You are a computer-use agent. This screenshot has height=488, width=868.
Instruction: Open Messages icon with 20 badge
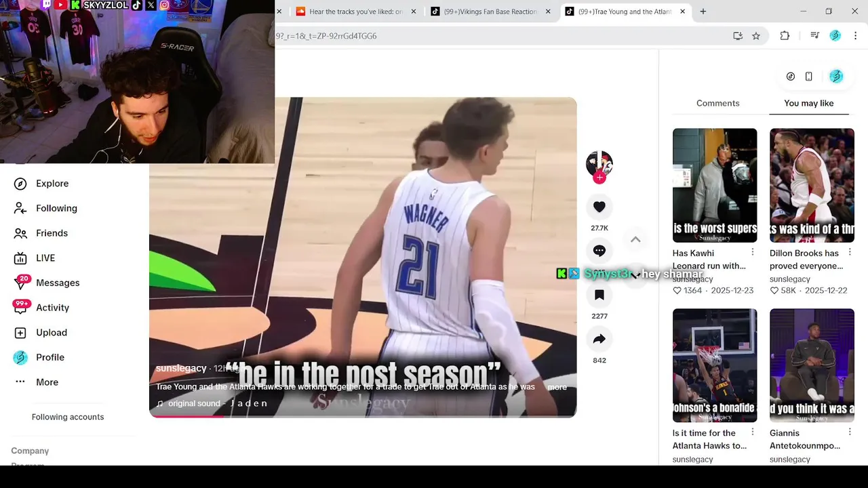pyautogui.click(x=21, y=282)
